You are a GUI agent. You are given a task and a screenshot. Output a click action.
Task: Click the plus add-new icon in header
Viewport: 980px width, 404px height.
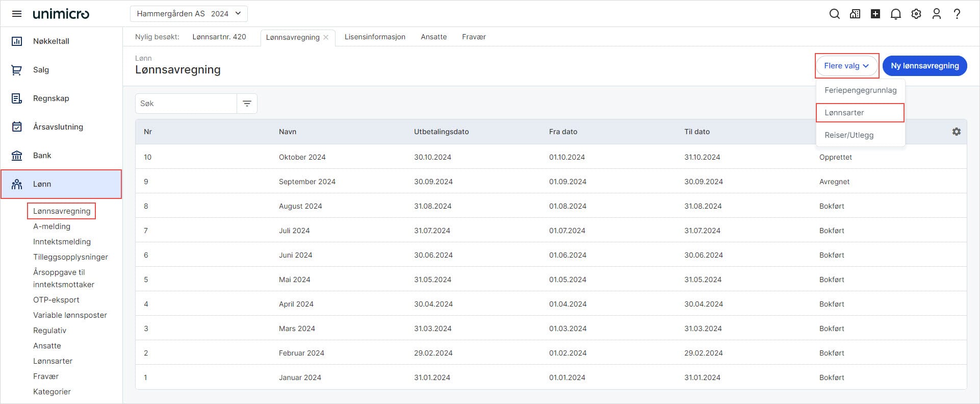pyautogui.click(x=875, y=14)
